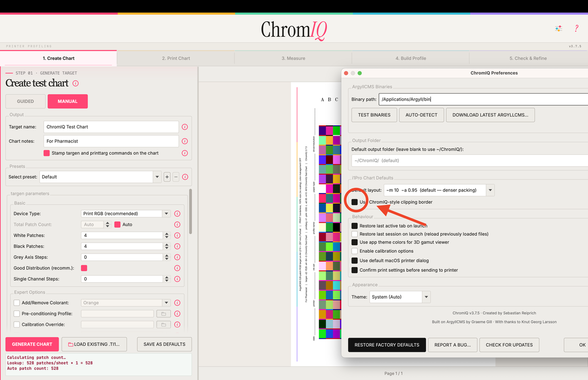Image resolution: width=588 pixels, height=380 pixels.
Task: Show info icon for Grey Axis Steps
Action: click(177, 257)
